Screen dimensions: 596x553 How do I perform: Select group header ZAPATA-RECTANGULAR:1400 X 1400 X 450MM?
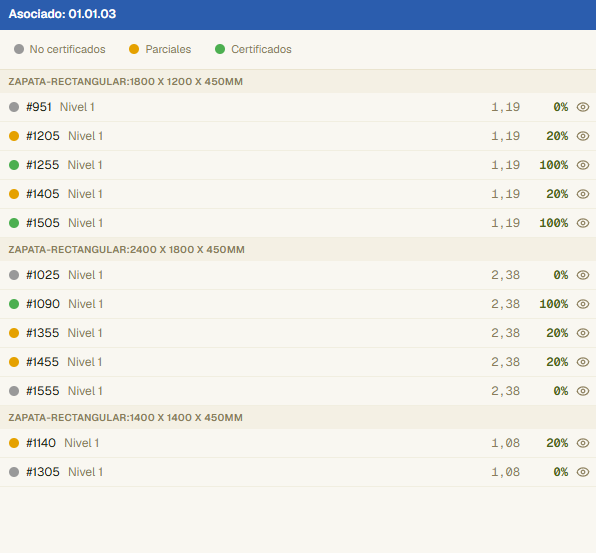click(x=298, y=418)
